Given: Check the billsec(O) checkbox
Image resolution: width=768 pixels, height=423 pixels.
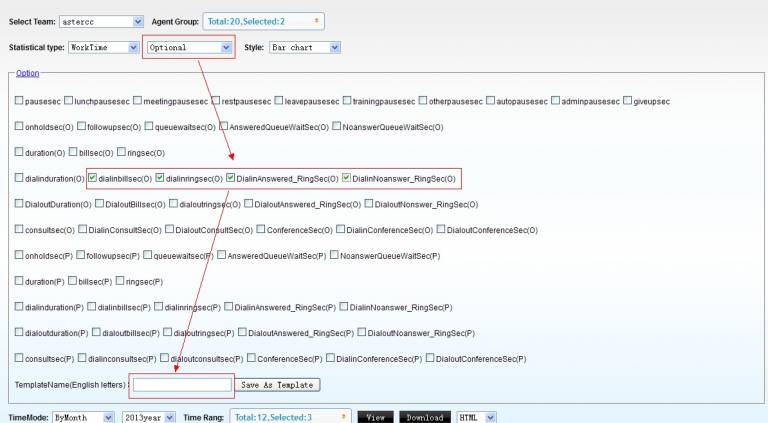Looking at the screenshot, I should click(73, 152).
